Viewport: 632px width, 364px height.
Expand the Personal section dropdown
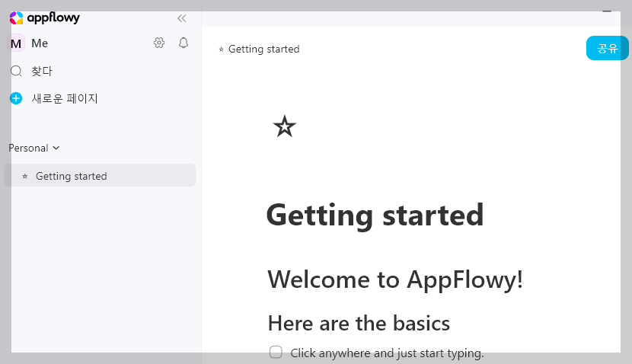pos(34,148)
